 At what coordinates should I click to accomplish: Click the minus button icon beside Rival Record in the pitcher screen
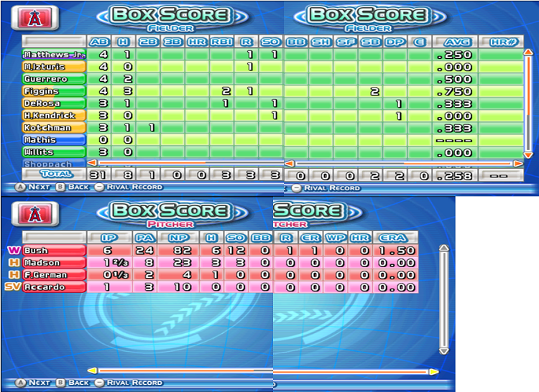tap(99, 383)
